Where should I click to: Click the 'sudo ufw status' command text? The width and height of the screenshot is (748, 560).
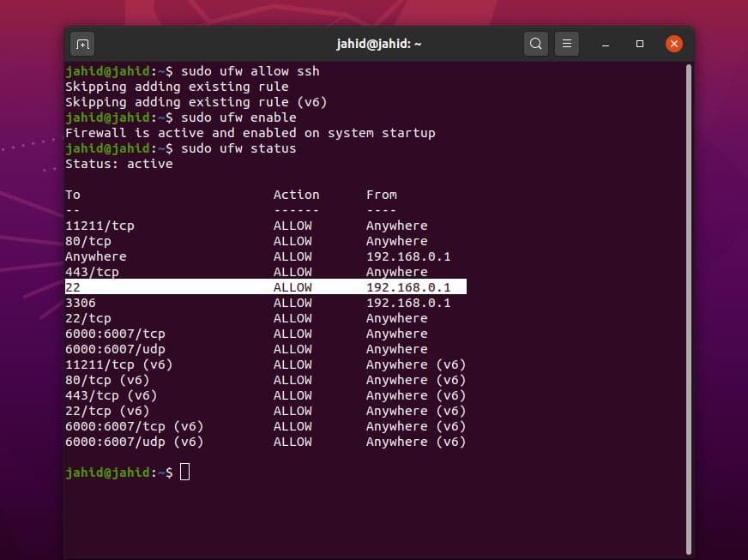tap(238, 148)
